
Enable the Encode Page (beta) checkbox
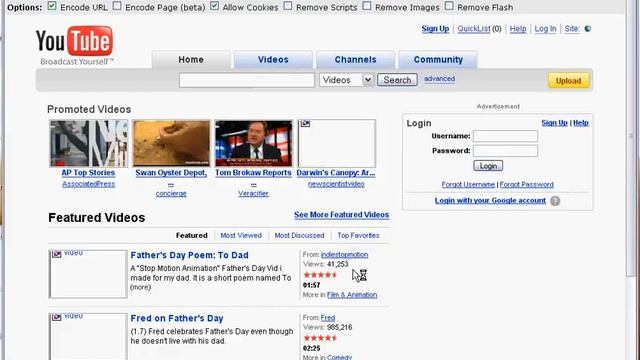coord(117,6)
